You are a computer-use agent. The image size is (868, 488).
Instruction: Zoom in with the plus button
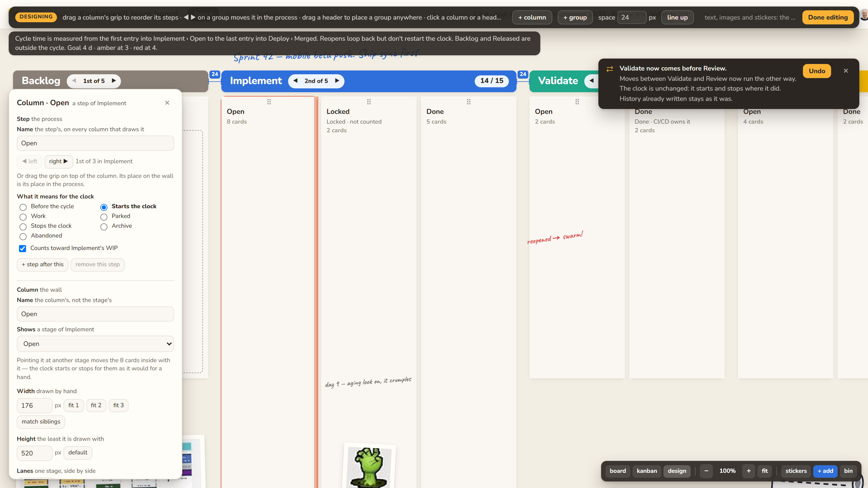[749, 471]
